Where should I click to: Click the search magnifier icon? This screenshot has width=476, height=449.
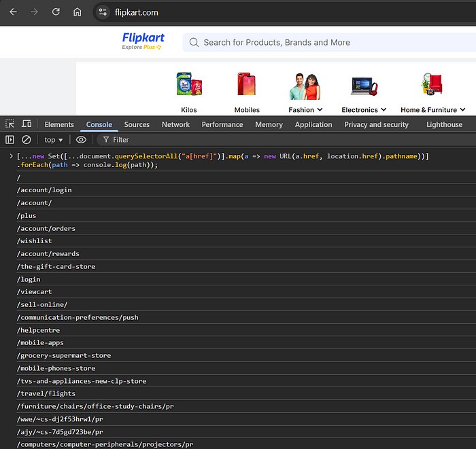(x=194, y=42)
